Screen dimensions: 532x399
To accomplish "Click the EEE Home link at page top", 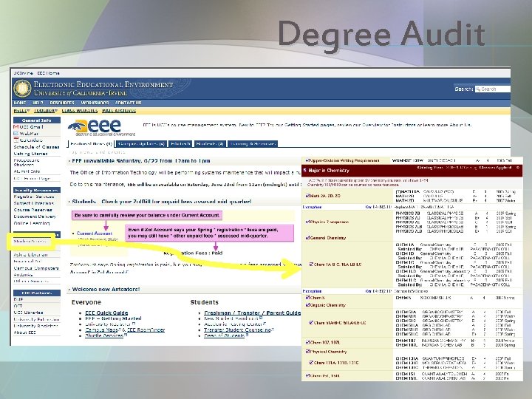I will tap(49, 73).
